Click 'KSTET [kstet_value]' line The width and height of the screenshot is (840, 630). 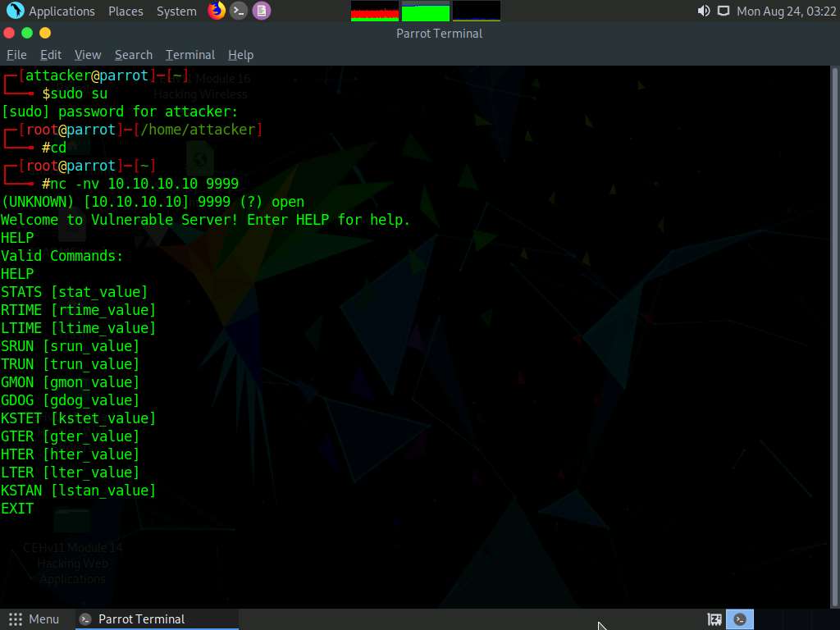click(78, 418)
